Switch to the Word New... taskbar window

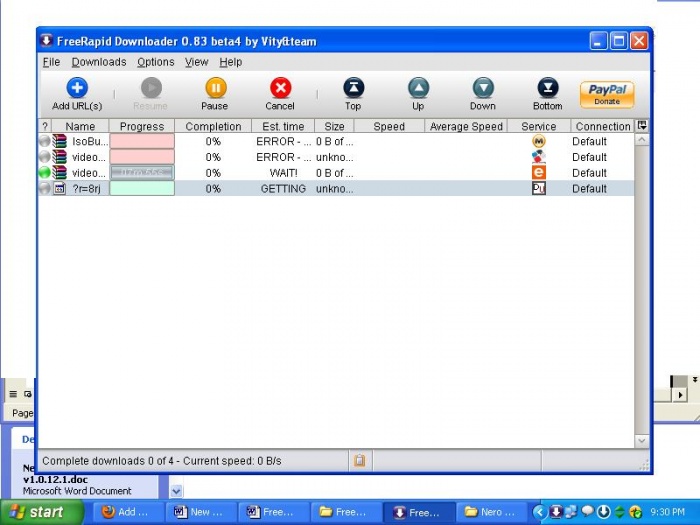201,512
